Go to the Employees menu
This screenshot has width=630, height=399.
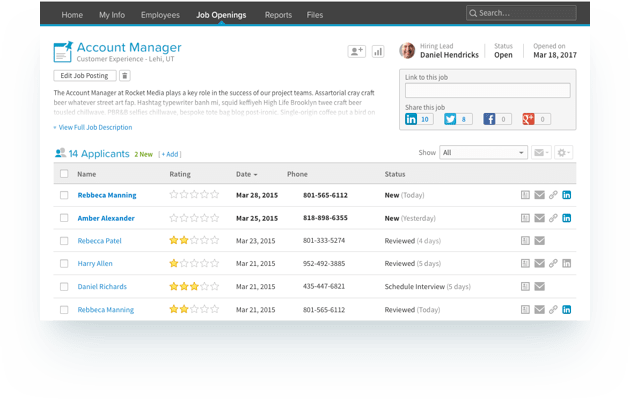click(x=160, y=15)
